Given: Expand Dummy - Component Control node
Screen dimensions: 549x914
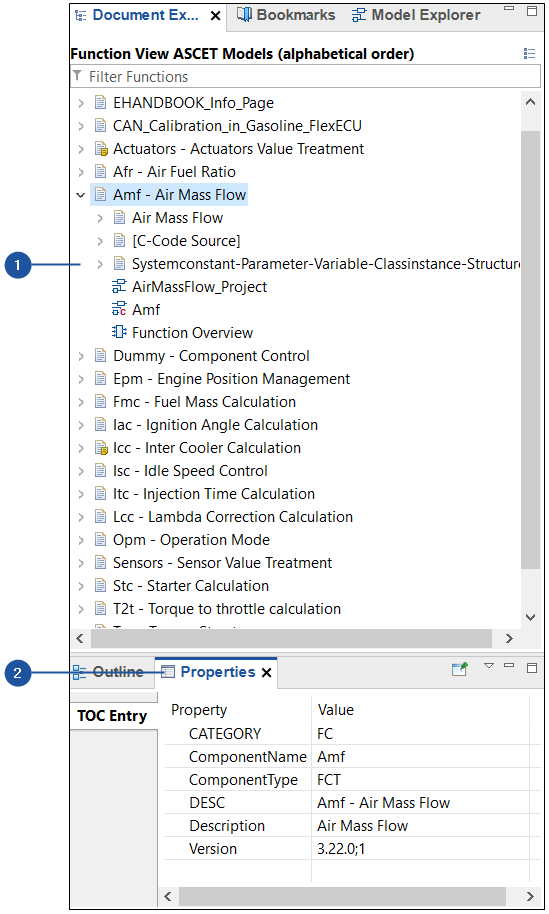Looking at the screenshot, I should click(x=81, y=356).
